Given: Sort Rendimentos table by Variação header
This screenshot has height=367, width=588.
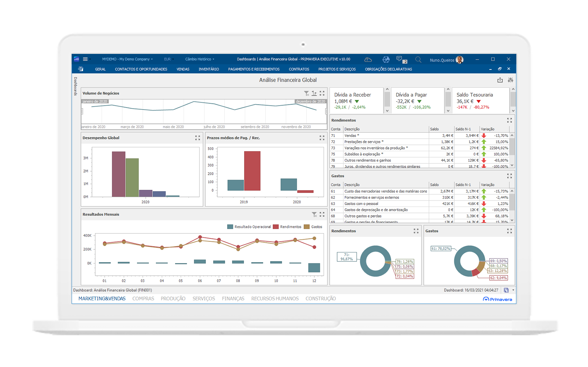Looking at the screenshot, I should click(495, 129).
